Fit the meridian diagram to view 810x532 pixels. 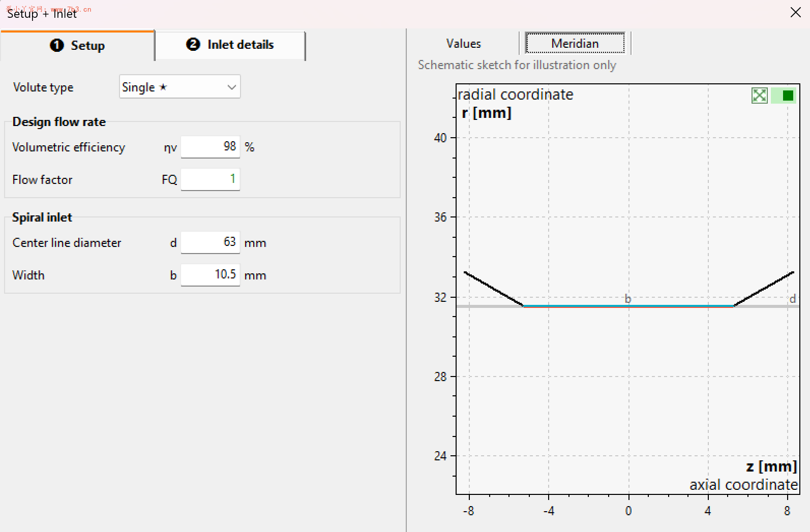pos(759,95)
